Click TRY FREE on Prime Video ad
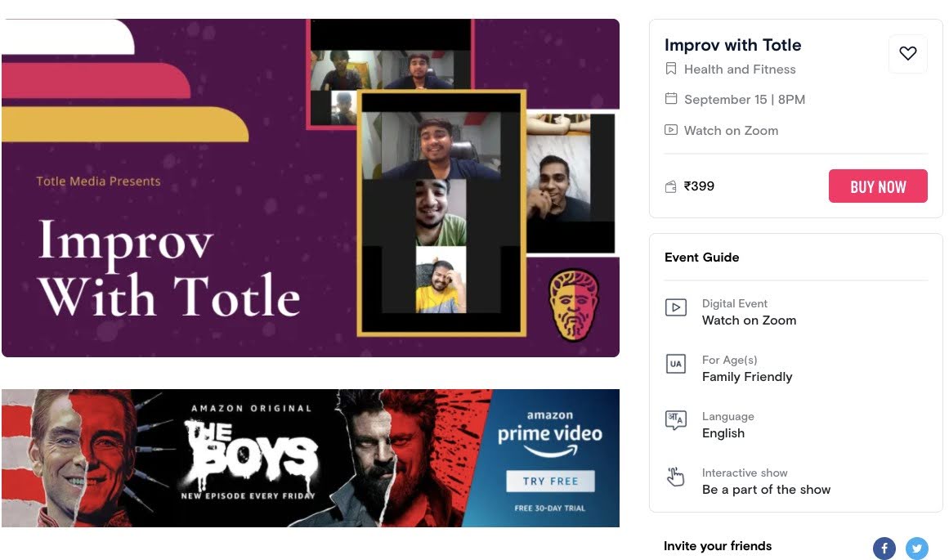This screenshot has height=560, width=949. (550, 482)
